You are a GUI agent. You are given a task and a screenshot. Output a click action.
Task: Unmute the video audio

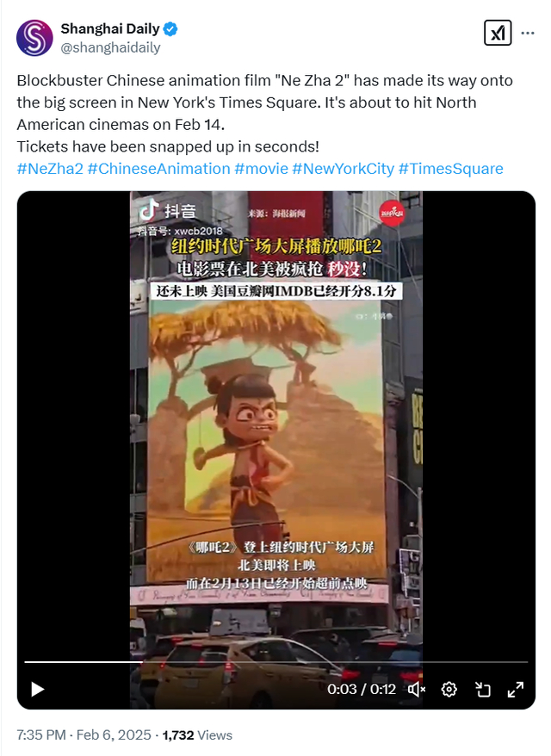[x=417, y=690]
